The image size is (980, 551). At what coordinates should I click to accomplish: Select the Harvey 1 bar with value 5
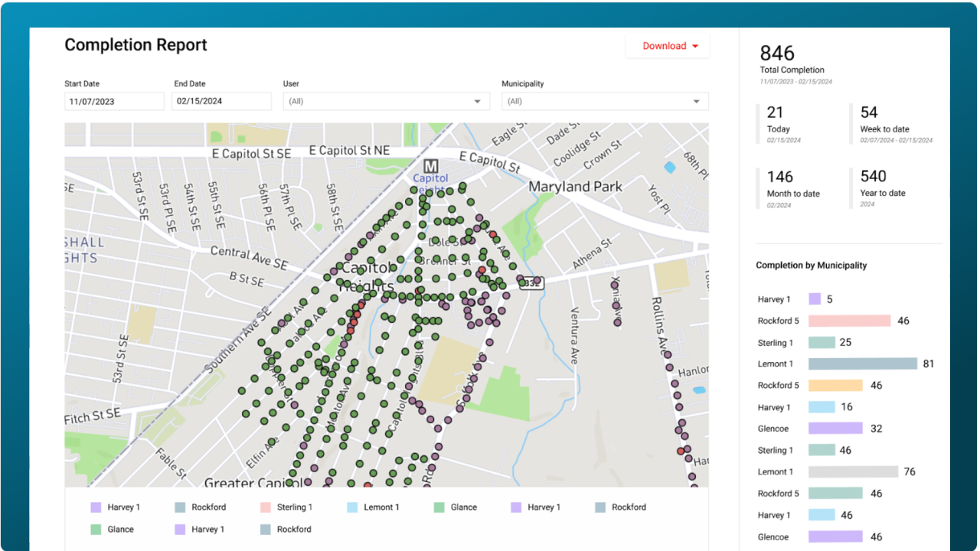pos(815,299)
